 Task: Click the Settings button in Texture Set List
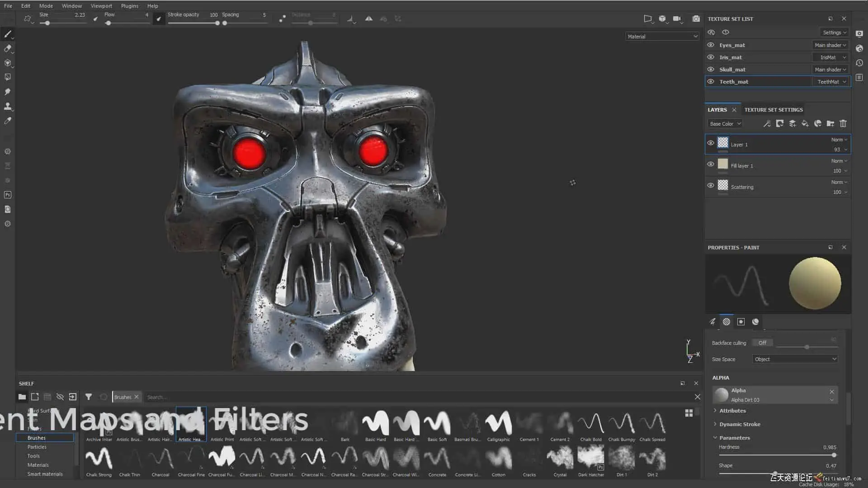click(x=834, y=33)
